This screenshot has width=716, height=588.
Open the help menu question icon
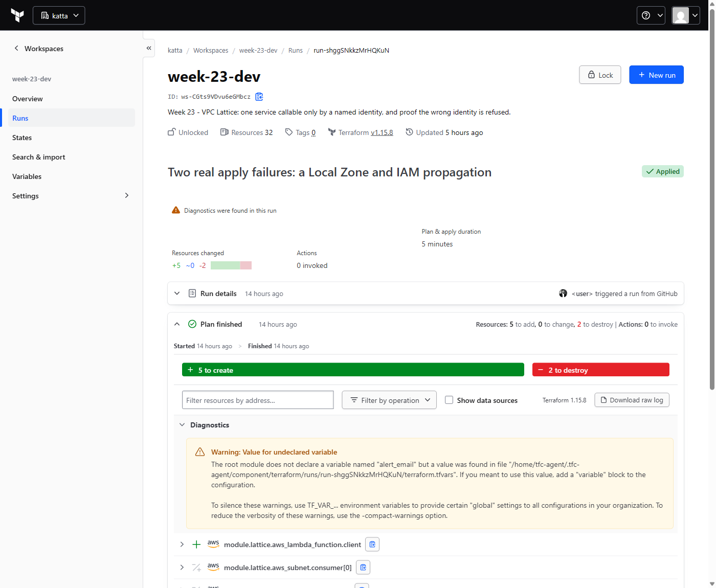click(651, 15)
